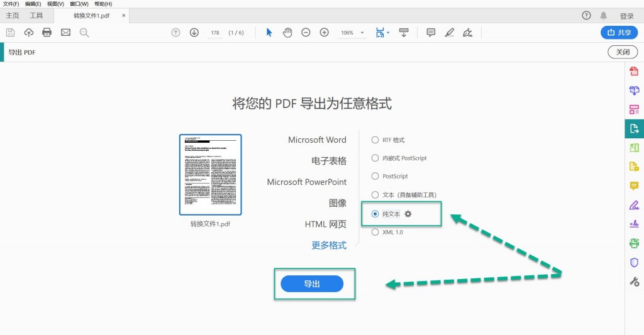Image resolution: width=644 pixels, height=335 pixels.
Task: Send file by email envelope icon
Action: 65,33
